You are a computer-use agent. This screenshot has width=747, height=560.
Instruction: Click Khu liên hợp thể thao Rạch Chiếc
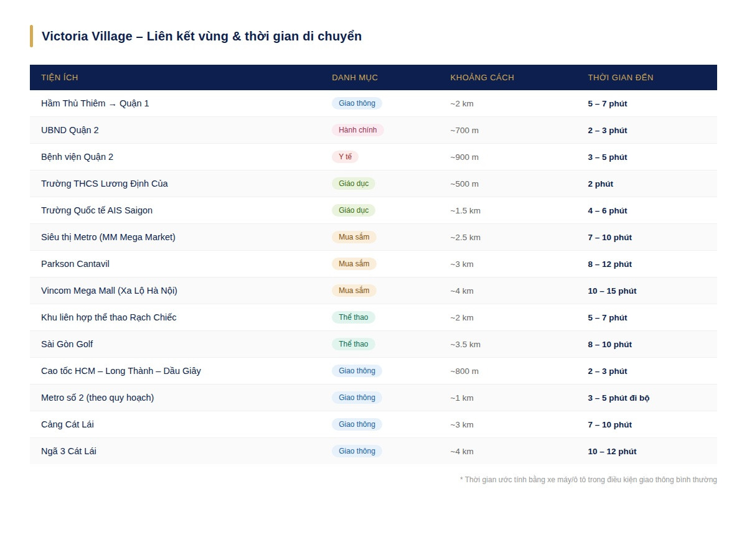point(109,317)
